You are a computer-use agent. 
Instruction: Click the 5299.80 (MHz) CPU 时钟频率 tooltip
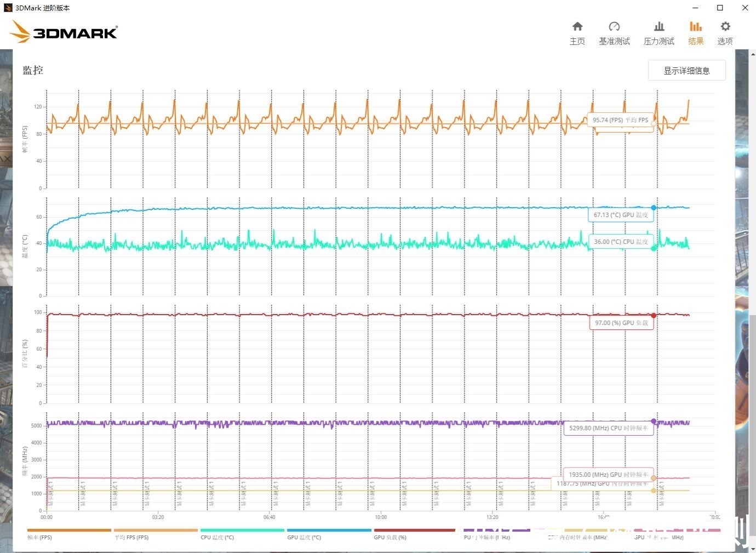point(608,428)
